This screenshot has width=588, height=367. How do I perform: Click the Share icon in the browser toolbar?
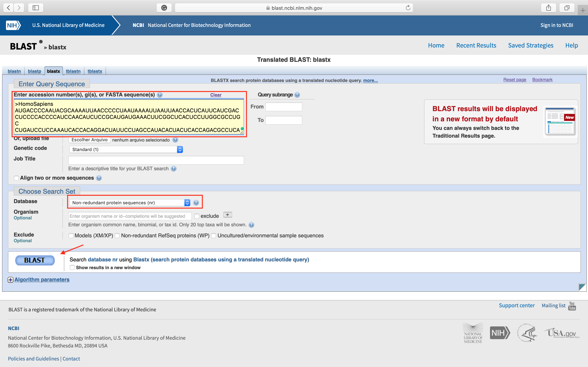pyautogui.click(x=549, y=8)
